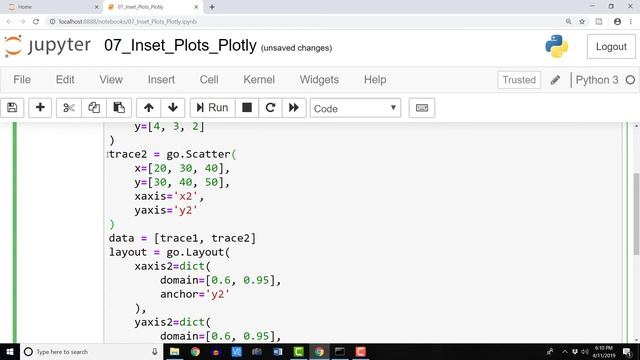Rename notebook title 07_Inset_Plots_Plotly
Viewport: 640px width, 360px height.
pyautogui.click(x=180, y=46)
